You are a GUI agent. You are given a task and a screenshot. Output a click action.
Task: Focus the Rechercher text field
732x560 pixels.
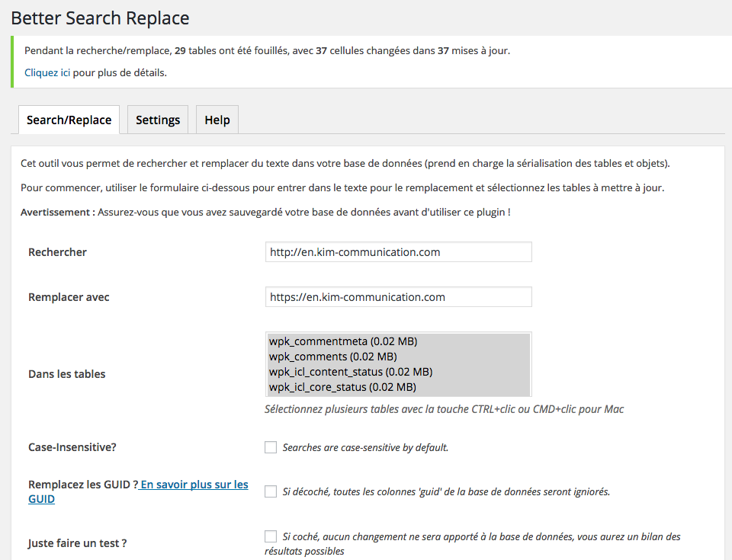point(398,252)
